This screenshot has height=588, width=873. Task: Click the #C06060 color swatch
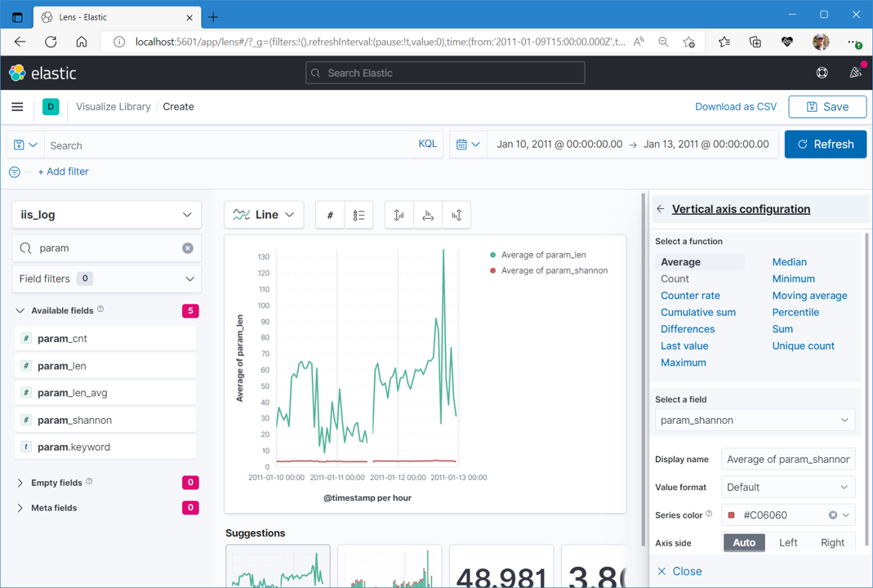pyautogui.click(x=732, y=515)
